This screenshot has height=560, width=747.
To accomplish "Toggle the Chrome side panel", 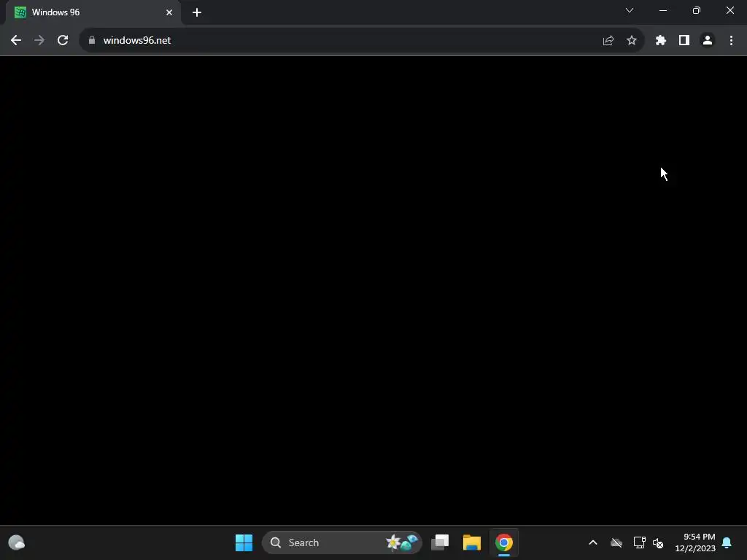I will (684, 41).
